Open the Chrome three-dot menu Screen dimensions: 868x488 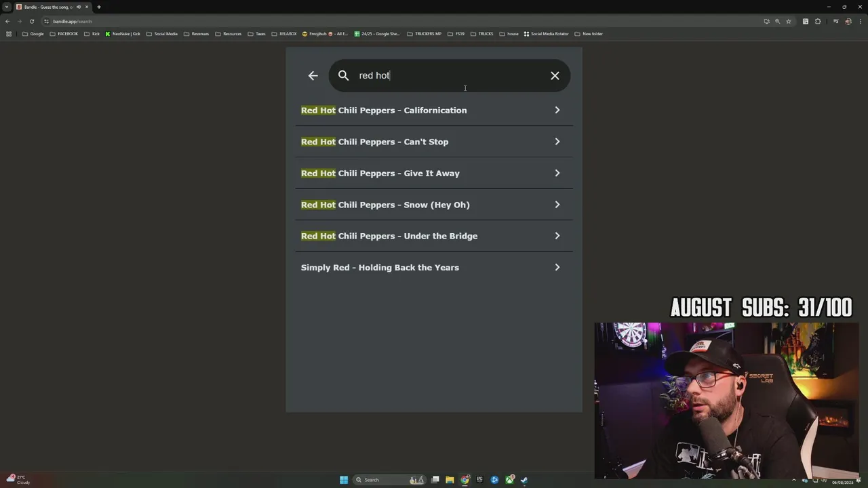click(x=860, y=21)
